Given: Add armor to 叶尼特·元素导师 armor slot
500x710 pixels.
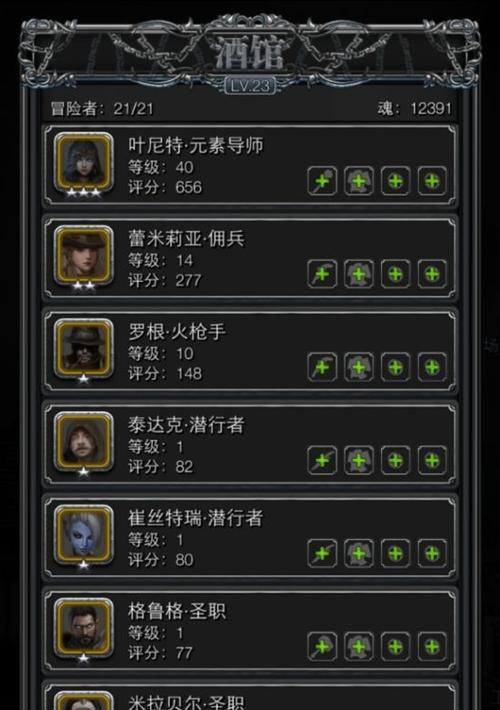Looking at the screenshot, I should point(359,181).
